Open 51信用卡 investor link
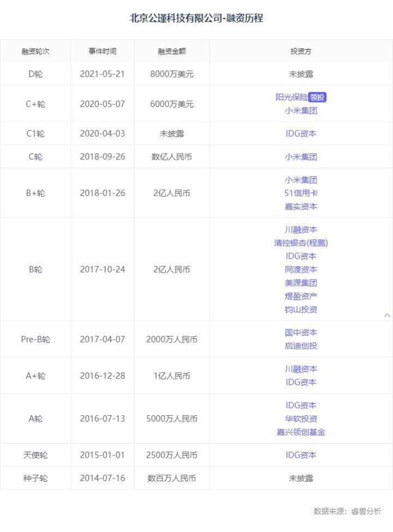Viewport: 393px width, 532px height. [301, 193]
